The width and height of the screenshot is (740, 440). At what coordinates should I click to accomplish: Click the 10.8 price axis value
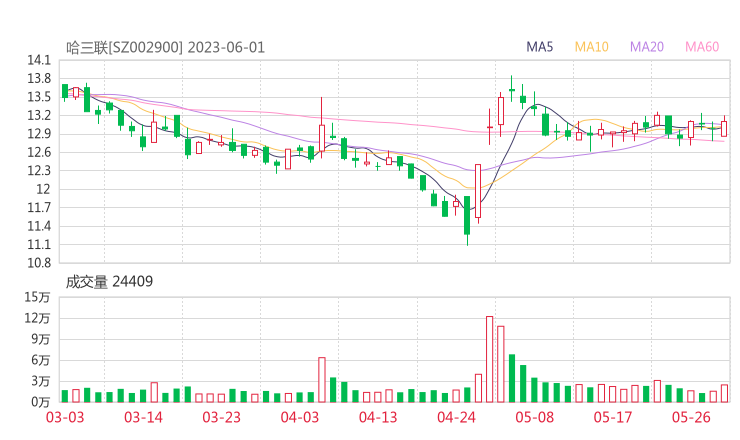pos(39,262)
